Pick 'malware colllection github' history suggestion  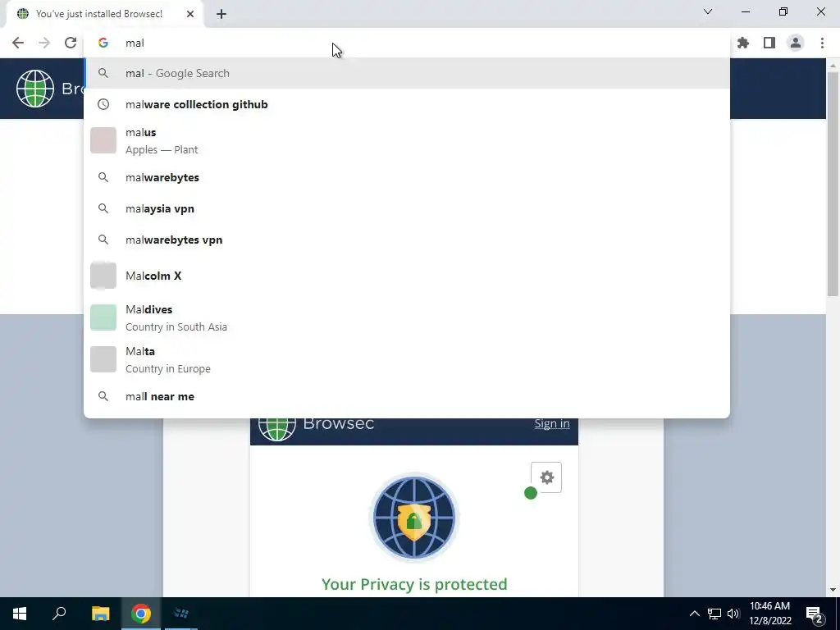(407, 104)
